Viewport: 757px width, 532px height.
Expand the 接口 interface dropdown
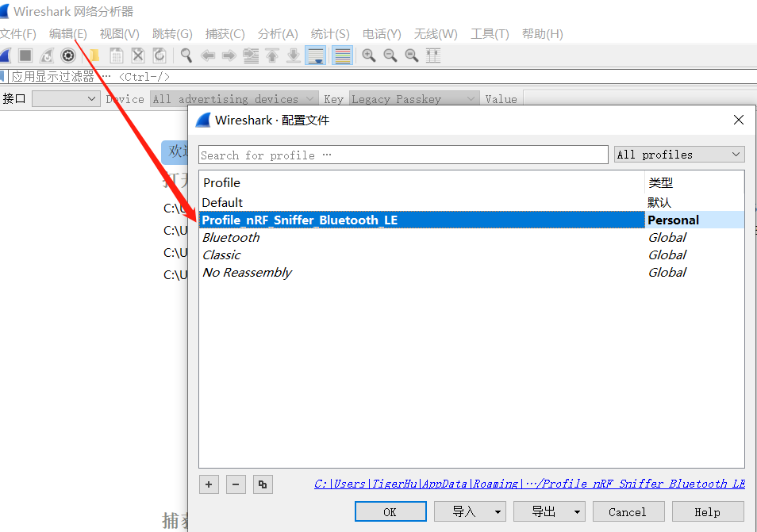click(x=66, y=99)
